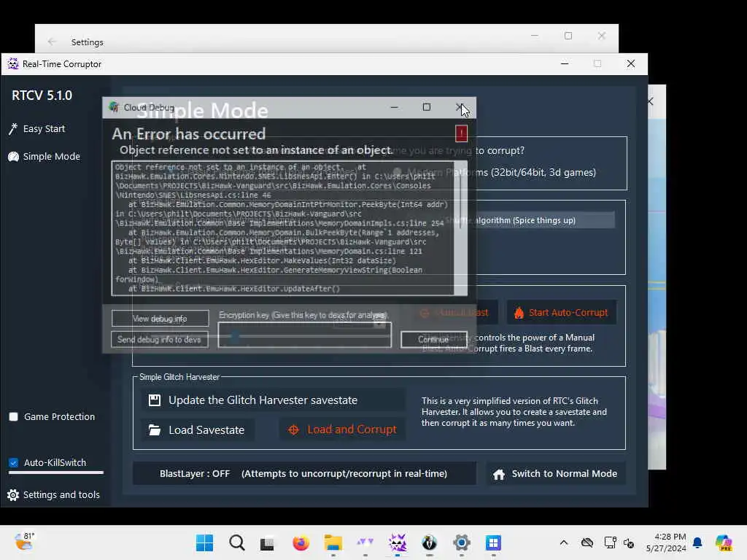Click Update the Glitch Harvester savestate
Screen dimensions: 747x560
coord(273,400)
